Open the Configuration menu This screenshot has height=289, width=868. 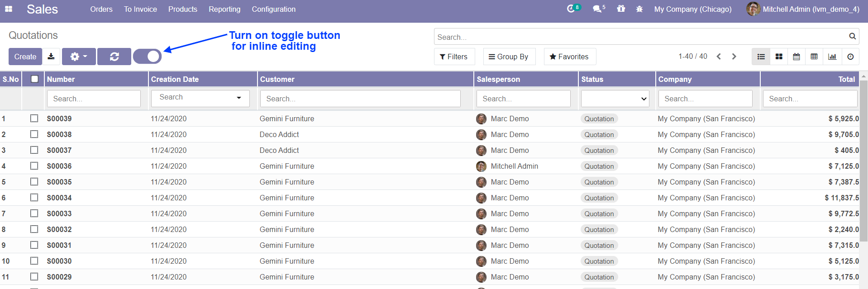(x=273, y=9)
